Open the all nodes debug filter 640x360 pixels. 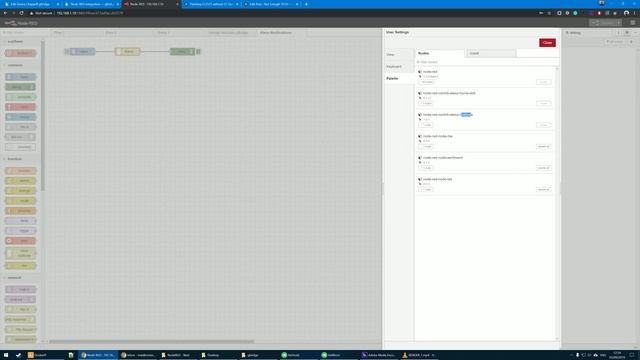pyautogui.click(x=615, y=42)
